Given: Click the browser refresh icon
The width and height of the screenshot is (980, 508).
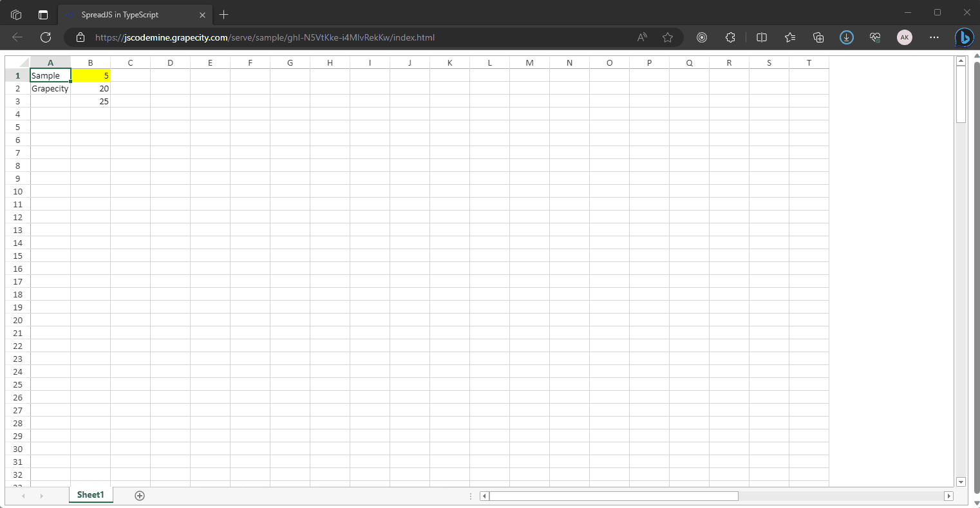Looking at the screenshot, I should 46,37.
